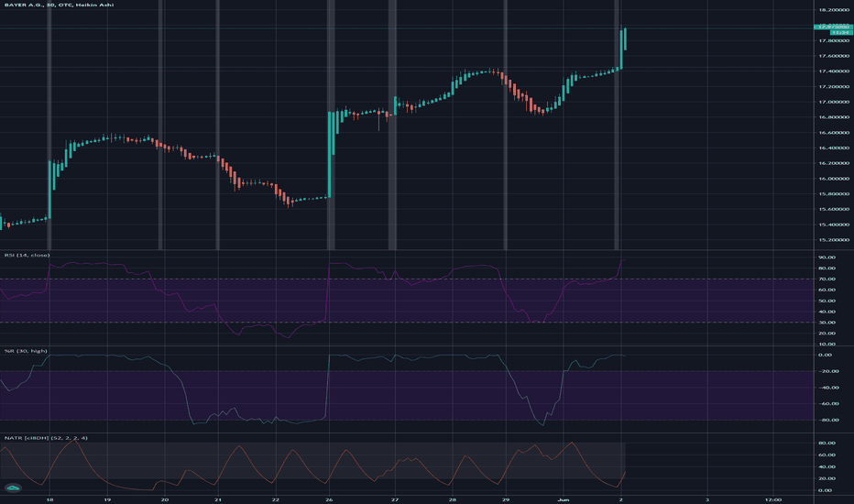This screenshot has height=504, width=854.
Task: Click the 17.800000 price axis label
Action: tap(834, 40)
